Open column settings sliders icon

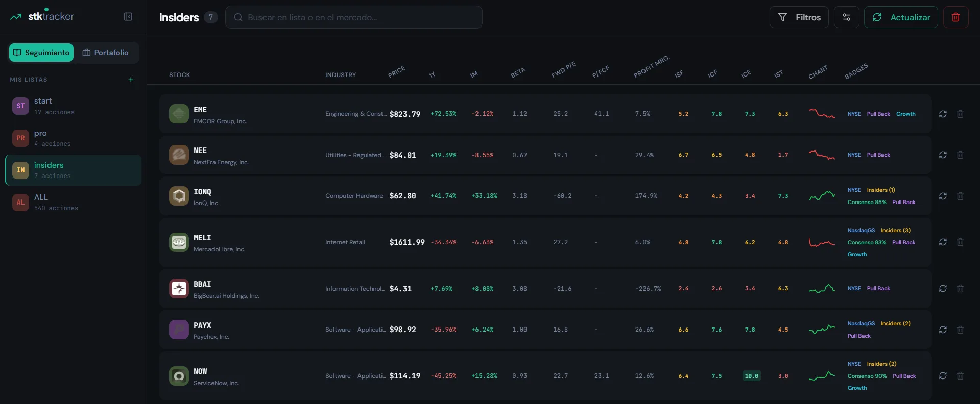[846, 17]
